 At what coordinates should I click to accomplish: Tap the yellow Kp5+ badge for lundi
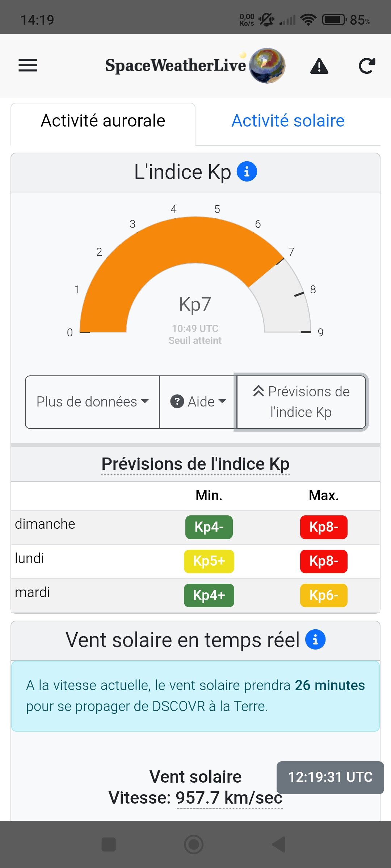[209, 561]
